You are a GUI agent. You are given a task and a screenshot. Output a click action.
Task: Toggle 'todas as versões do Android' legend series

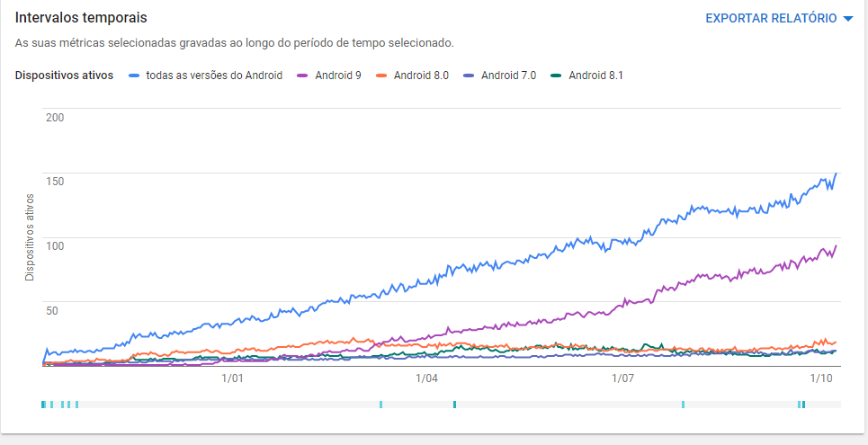214,76
